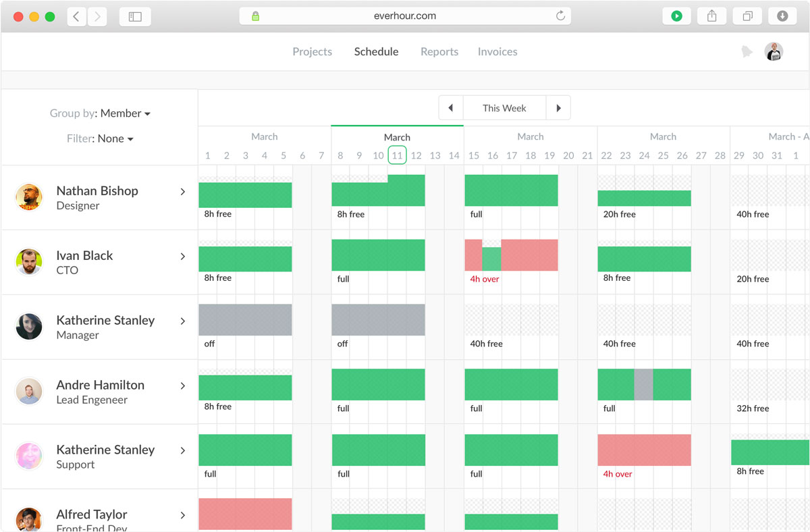Switch to the Projects tab
This screenshot has height=532, width=810.
312,52
